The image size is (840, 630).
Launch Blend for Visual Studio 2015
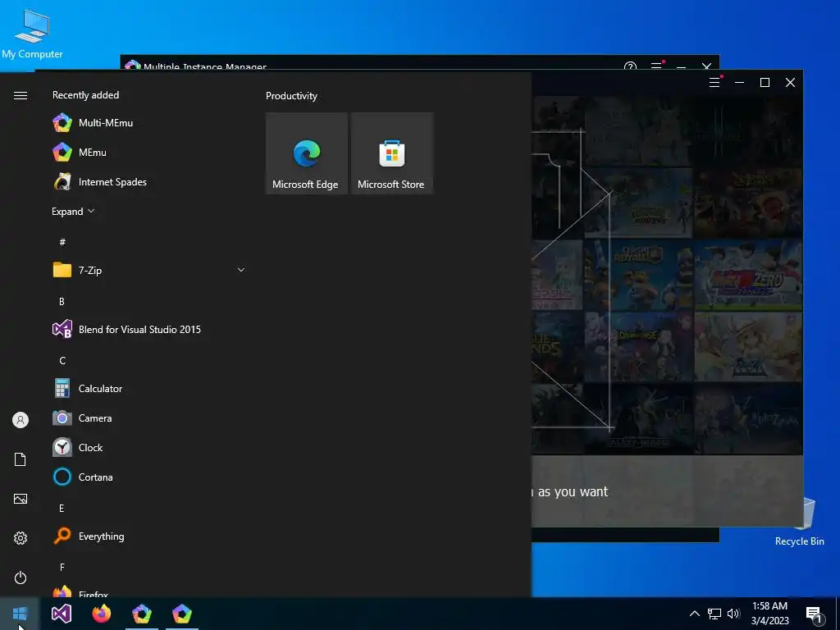click(149, 330)
